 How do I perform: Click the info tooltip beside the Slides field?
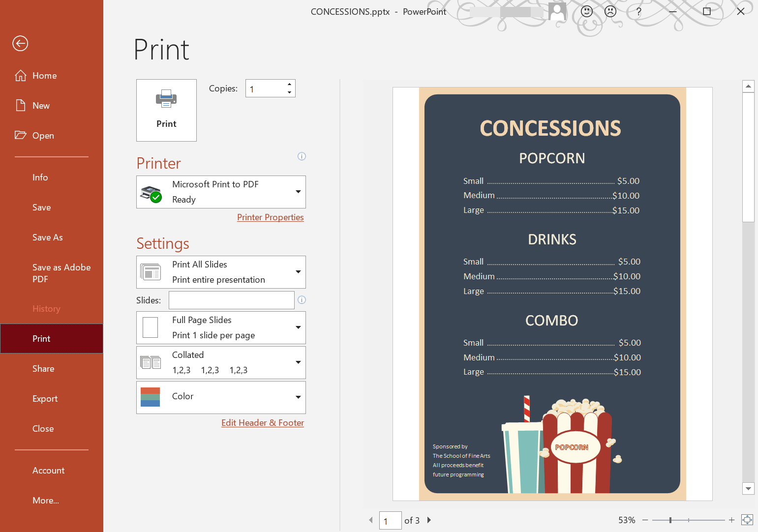[302, 300]
